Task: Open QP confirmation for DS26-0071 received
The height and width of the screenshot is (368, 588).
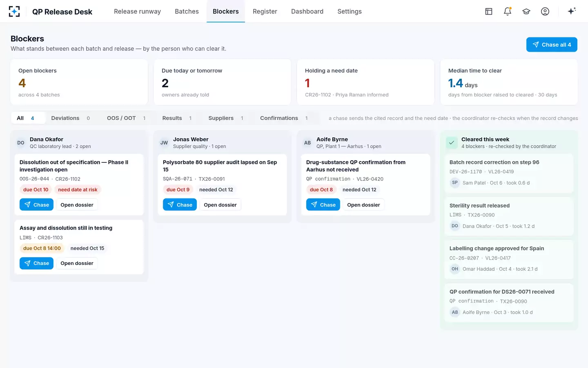Action: [509, 303]
